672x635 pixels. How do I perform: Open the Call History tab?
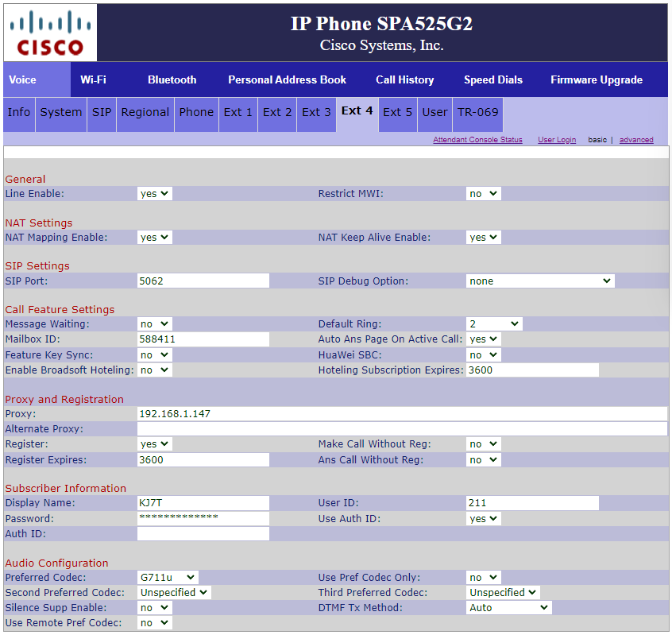click(405, 79)
